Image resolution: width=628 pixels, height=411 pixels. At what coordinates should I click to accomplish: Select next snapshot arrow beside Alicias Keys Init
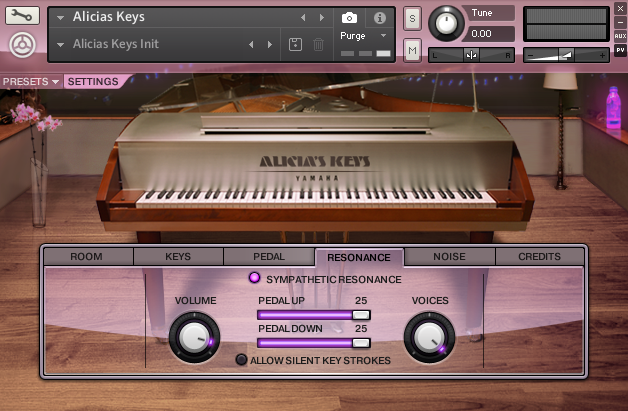tap(270, 44)
